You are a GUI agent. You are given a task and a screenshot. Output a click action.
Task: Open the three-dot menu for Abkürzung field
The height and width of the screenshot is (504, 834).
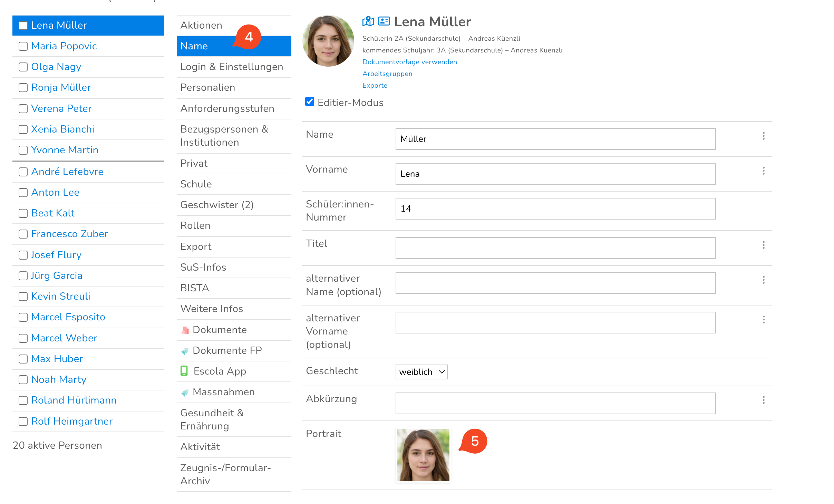pos(764,400)
